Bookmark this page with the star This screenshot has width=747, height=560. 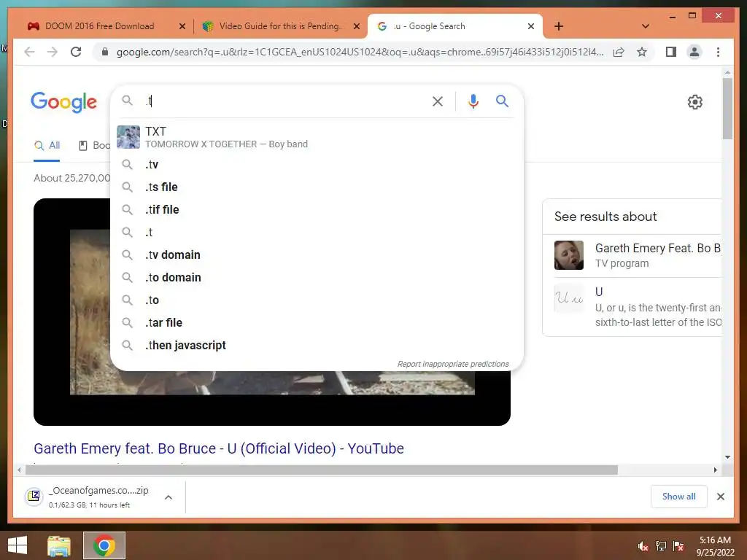click(x=642, y=52)
